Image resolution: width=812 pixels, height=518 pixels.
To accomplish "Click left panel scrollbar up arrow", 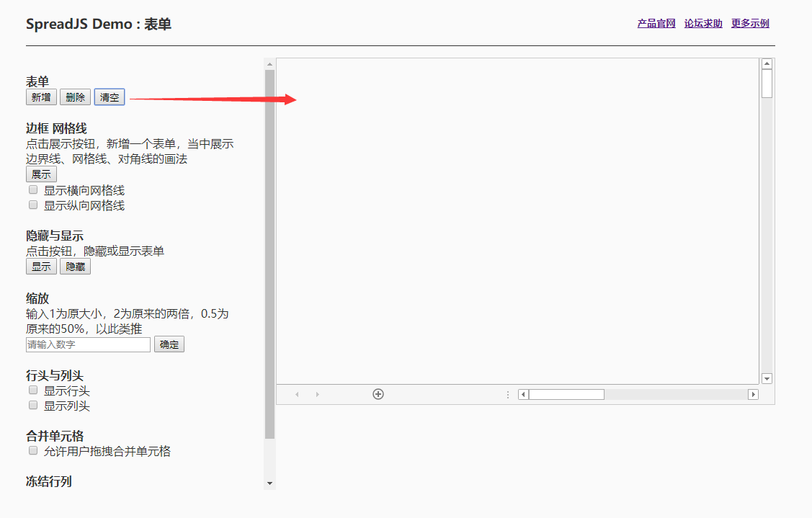I will pyautogui.click(x=269, y=64).
